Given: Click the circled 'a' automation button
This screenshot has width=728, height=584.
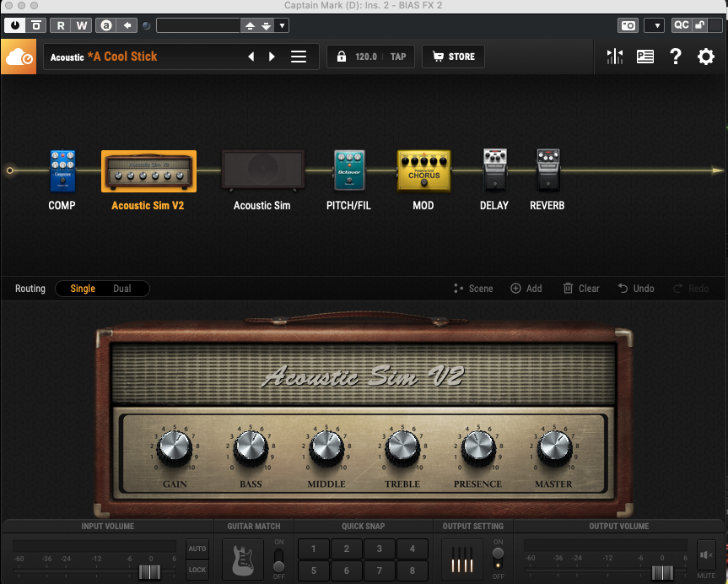Looking at the screenshot, I should [x=105, y=25].
